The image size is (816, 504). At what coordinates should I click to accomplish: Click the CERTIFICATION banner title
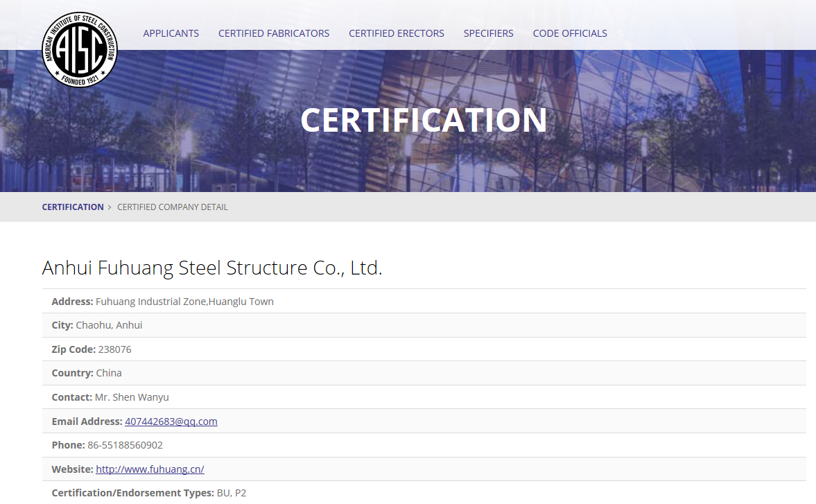click(424, 120)
